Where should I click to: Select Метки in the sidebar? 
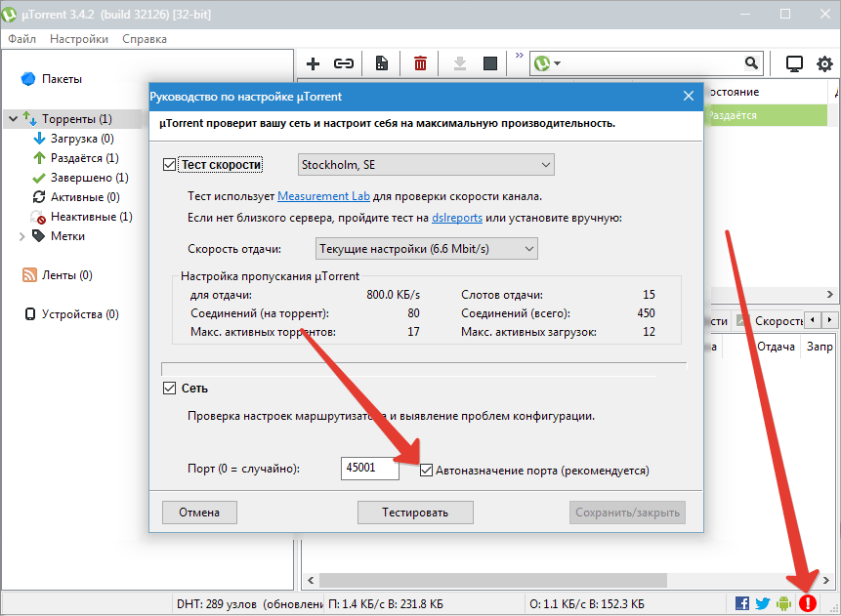tap(67, 236)
